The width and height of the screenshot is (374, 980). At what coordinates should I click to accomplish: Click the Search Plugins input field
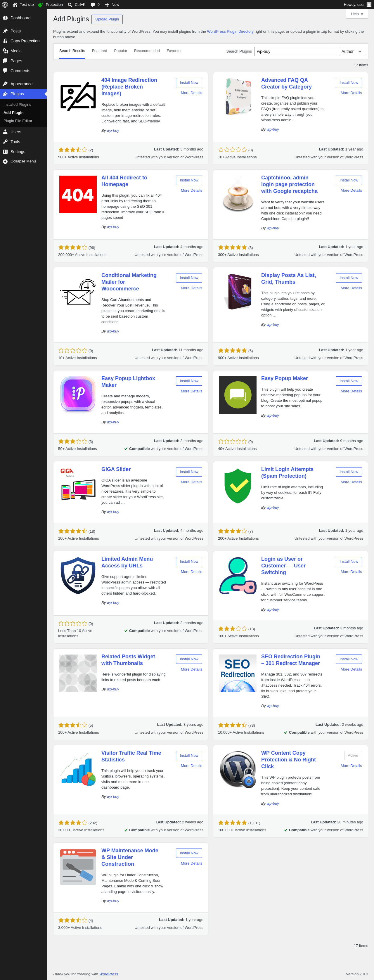(x=295, y=51)
